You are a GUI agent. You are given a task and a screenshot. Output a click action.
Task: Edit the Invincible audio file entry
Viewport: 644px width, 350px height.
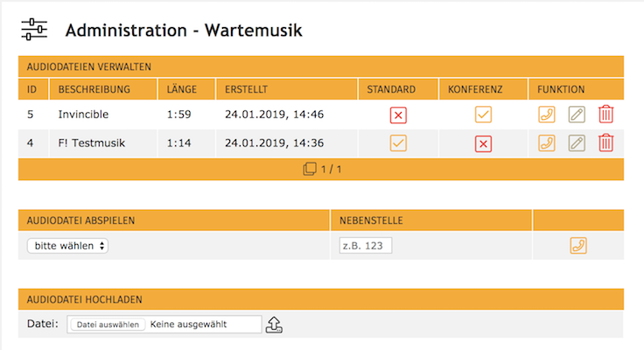576,115
